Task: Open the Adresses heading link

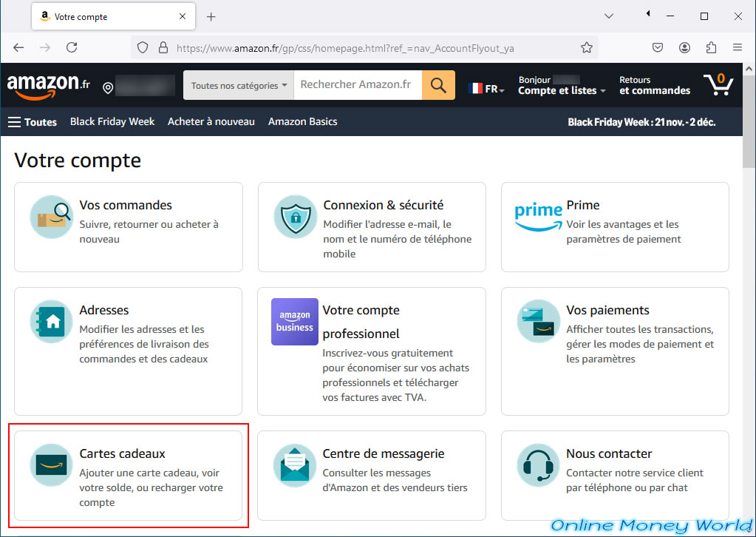Action: (104, 310)
